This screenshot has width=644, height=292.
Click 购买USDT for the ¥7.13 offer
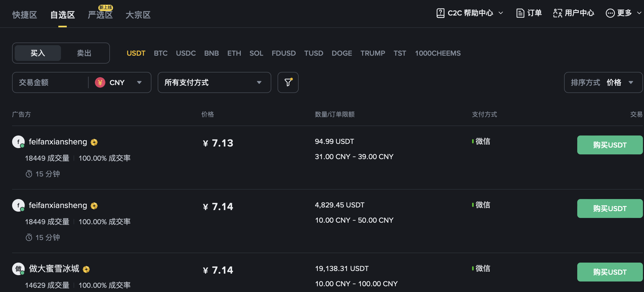610,145
